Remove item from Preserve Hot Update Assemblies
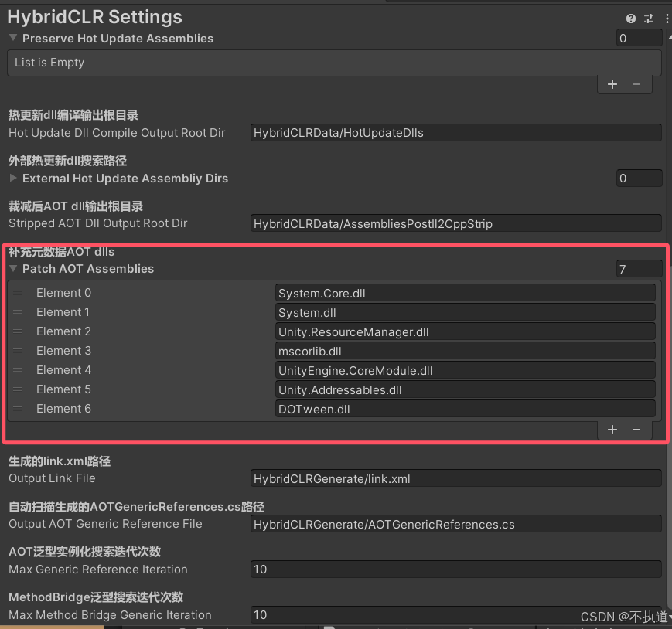This screenshot has width=672, height=629. pos(636,84)
